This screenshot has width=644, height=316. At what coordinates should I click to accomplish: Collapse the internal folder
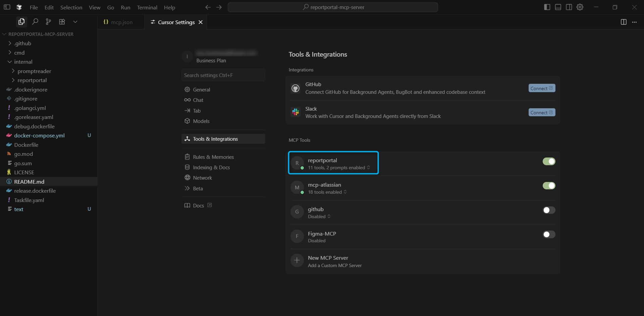tap(9, 62)
